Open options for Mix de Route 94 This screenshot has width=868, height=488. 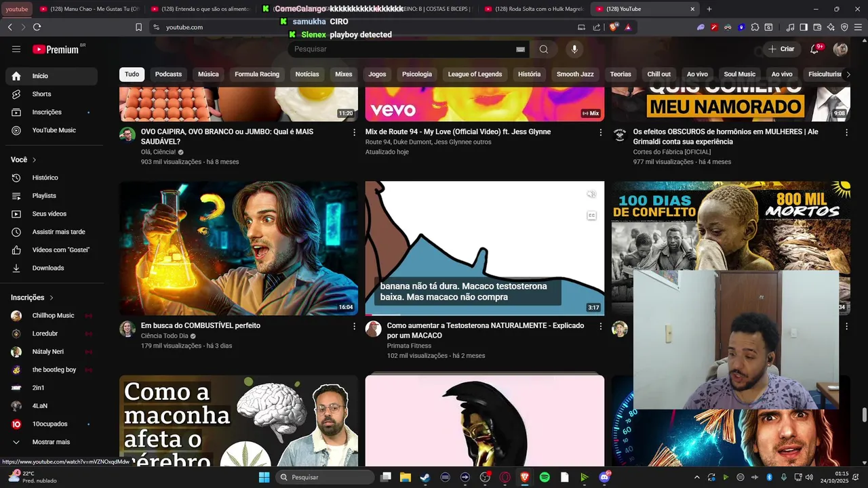[x=600, y=133]
